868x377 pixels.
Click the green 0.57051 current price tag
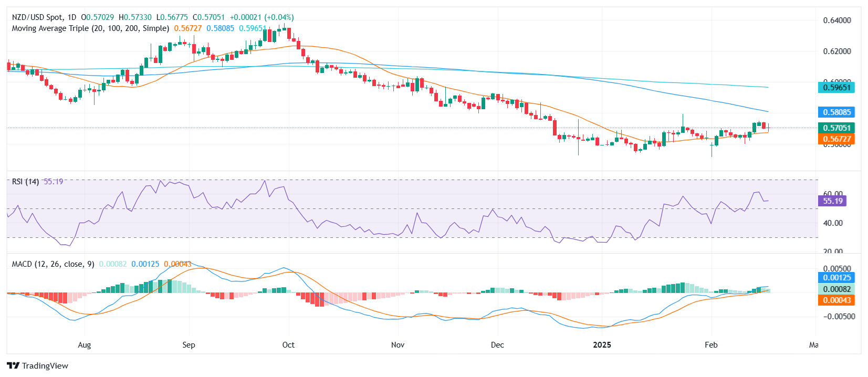pos(836,128)
